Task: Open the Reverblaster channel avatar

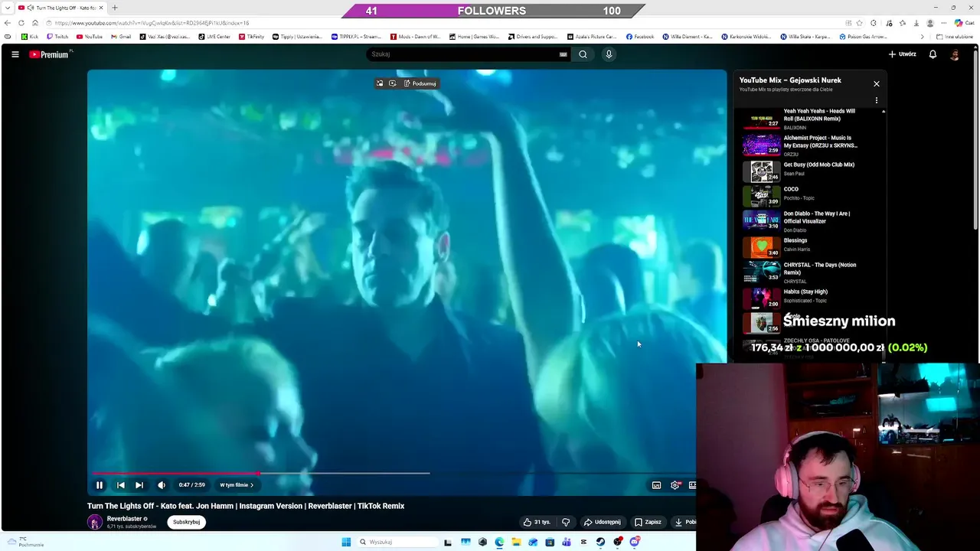Action: point(95,522)
